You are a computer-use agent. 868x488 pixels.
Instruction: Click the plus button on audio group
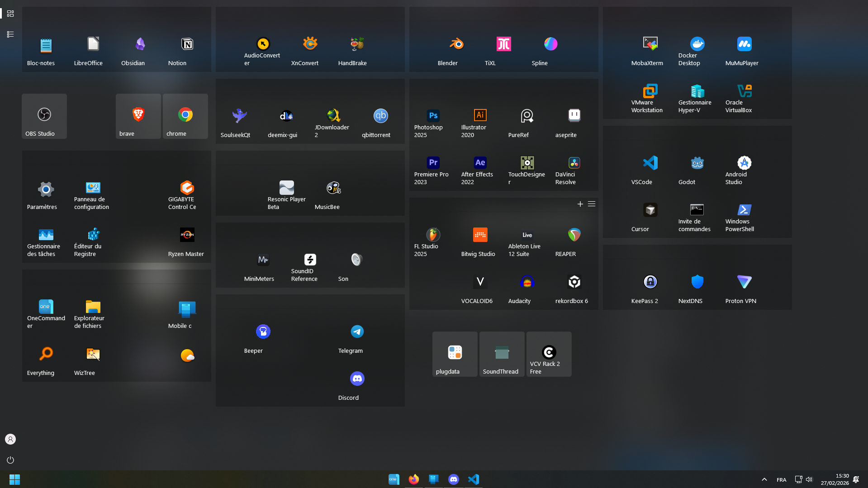tap(580, 204)
